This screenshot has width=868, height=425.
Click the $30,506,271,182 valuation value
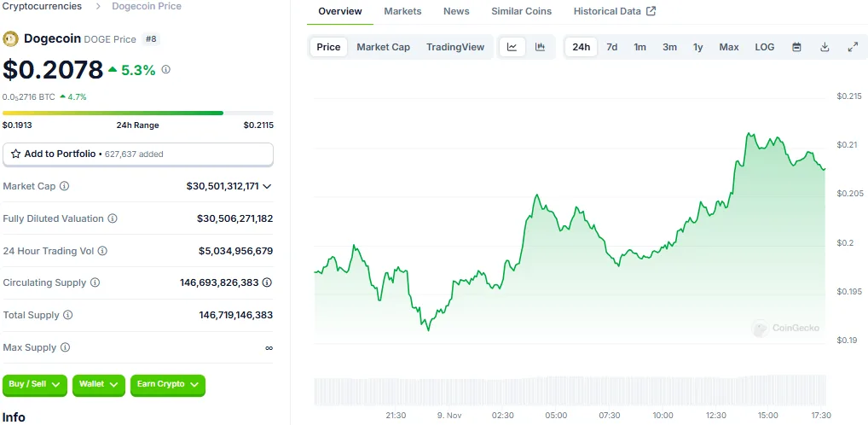pyautogui.click(x=234, y=218)
